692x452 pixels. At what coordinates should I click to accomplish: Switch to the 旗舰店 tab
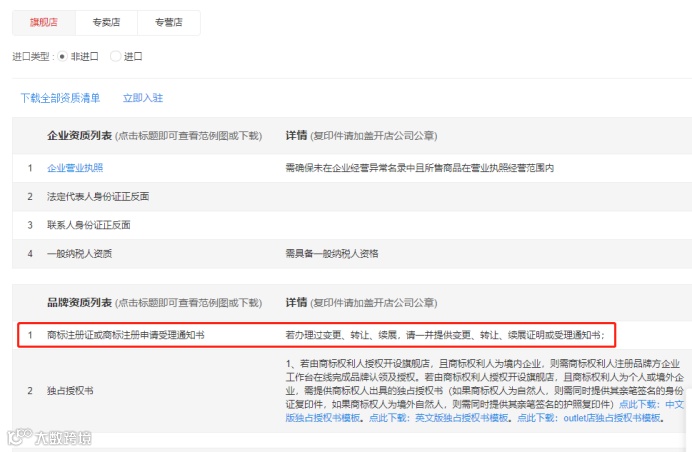point(44,23)
